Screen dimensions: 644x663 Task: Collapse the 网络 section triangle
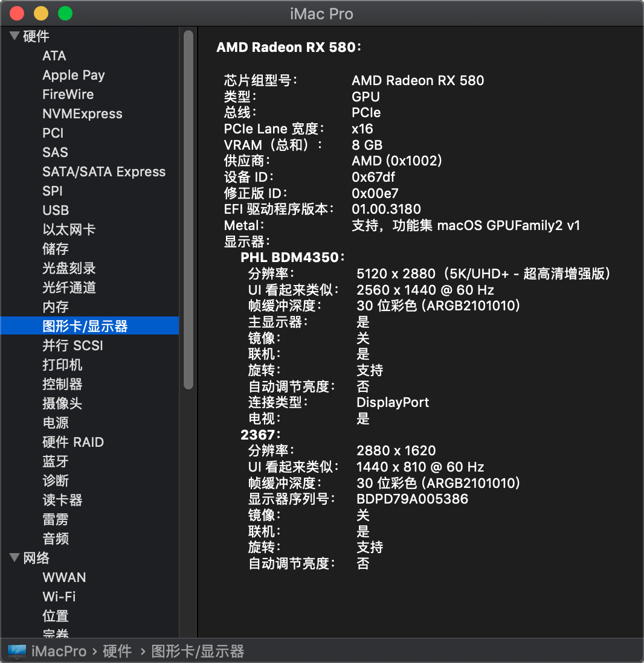coord(14,558)
